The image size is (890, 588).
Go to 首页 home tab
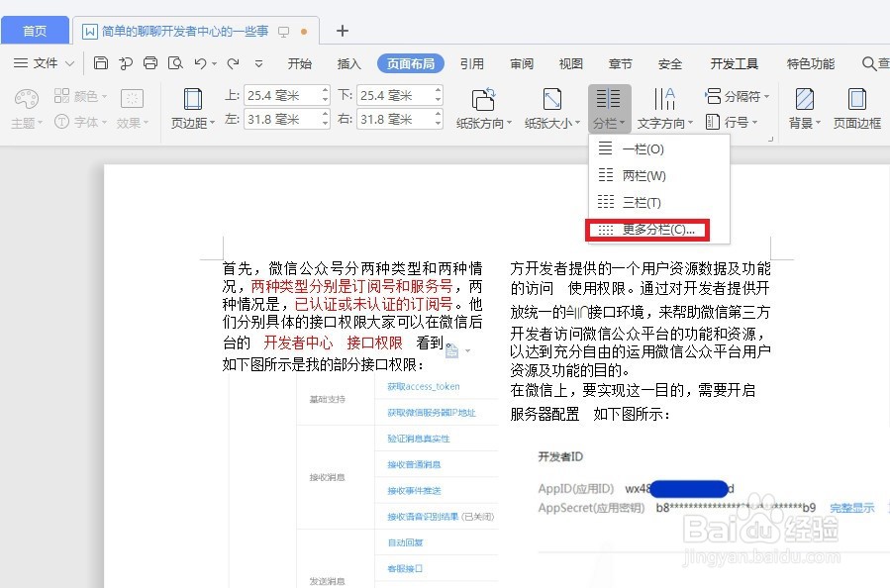tap(35, 31)
